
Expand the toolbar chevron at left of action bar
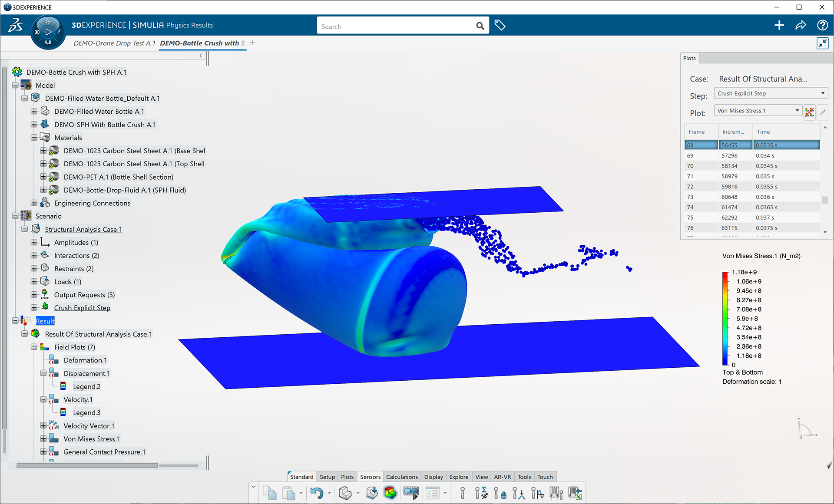click(x=254, y=487)
